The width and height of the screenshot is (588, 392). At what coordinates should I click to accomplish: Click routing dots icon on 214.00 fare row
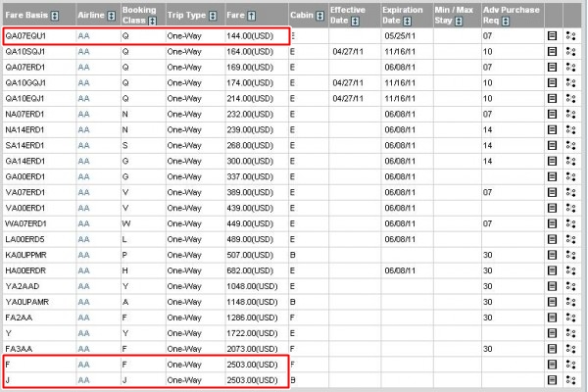click(x=570, y=98)
